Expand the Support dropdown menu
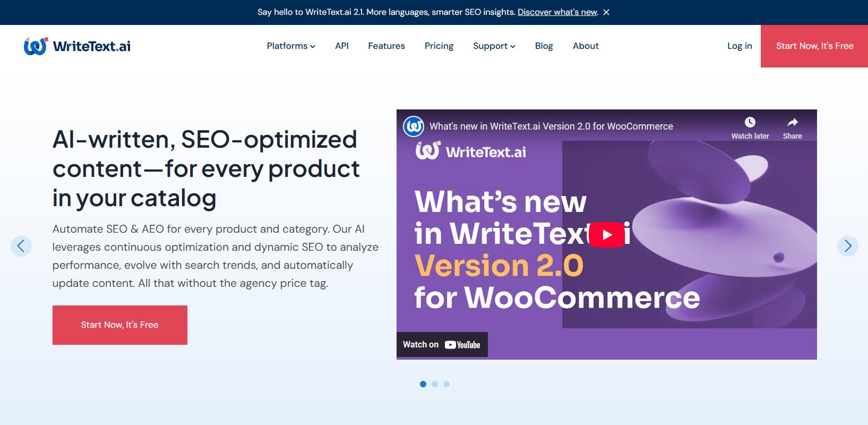 494,46
